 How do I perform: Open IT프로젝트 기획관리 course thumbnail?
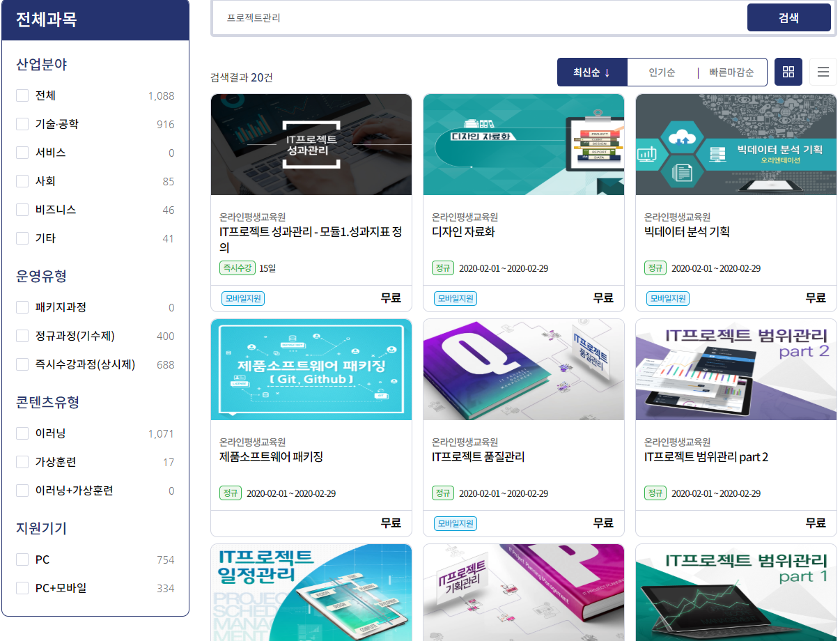(524, 592)
